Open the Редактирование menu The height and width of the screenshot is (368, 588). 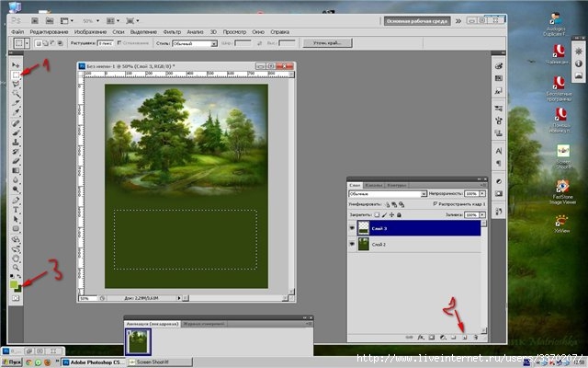click(49, 32)
